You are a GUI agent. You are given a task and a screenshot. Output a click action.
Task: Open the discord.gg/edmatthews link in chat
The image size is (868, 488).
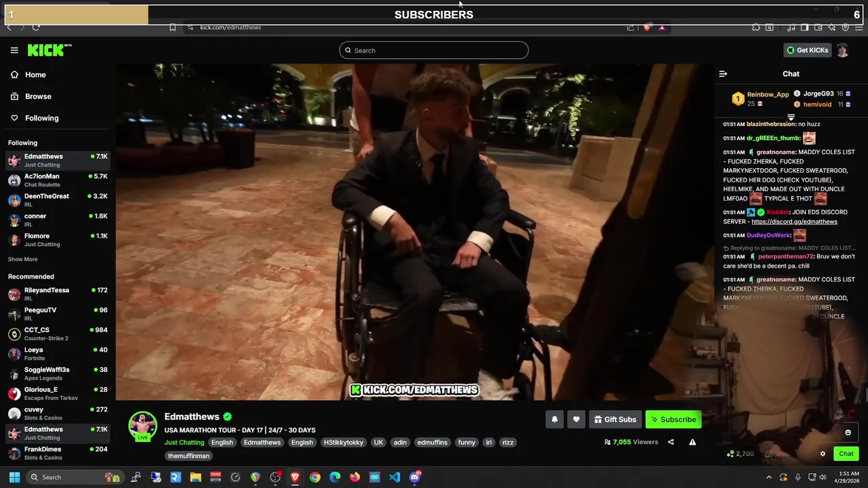pos(794,222)
